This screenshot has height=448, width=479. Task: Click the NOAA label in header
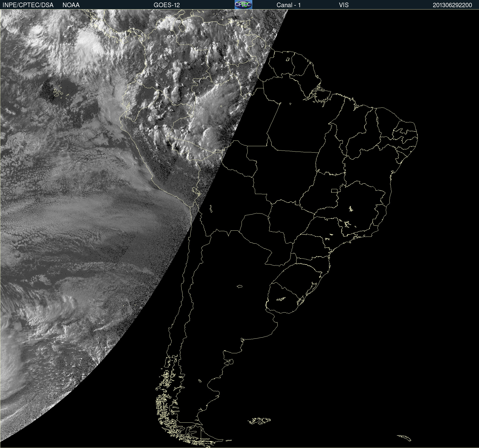coord(71,5)
